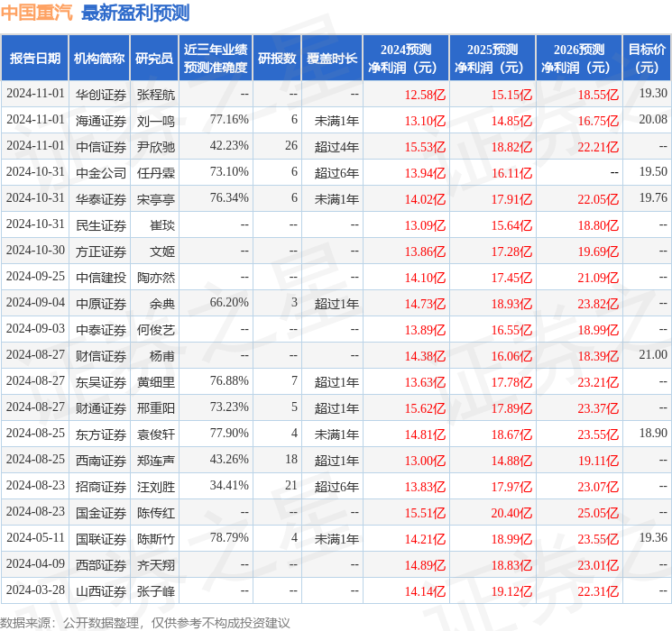The image size is (672, 631).
Task: Click report date 2024-05-11
Action: (35, 537)
